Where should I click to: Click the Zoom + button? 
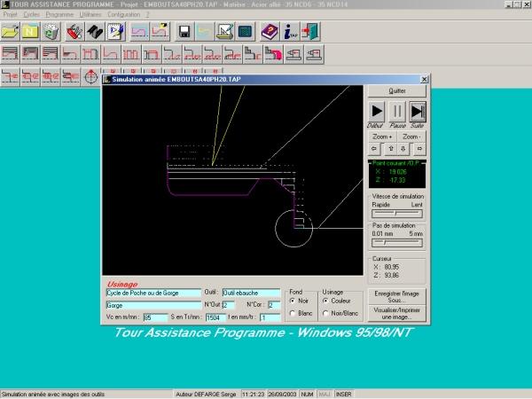[382, 137]
